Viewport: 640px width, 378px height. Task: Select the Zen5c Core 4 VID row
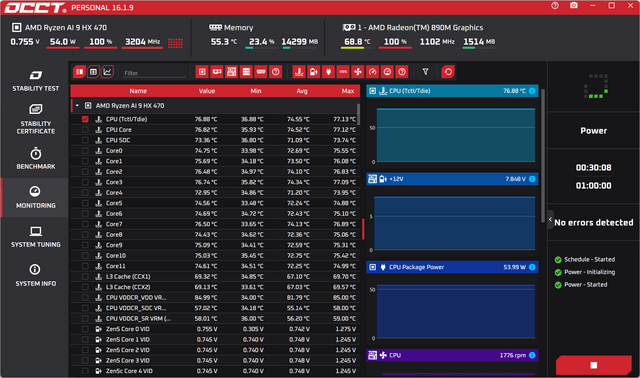(x=215, y=371)
